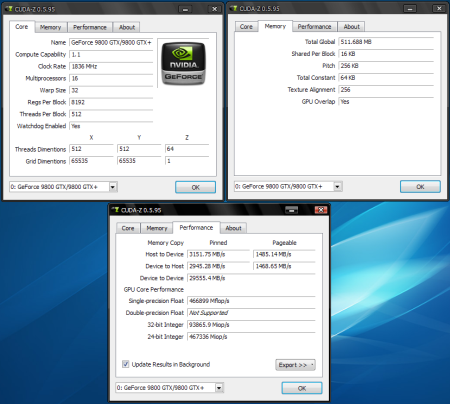This screenshot has width=450, height=404.
Task: Click the NVIDIA GeForce logo image
Action: pos(183,63)
